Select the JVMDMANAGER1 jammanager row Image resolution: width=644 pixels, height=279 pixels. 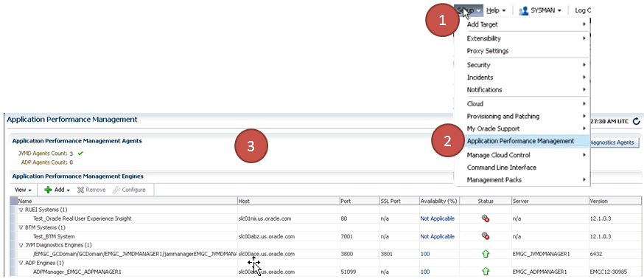pos(326,254)
